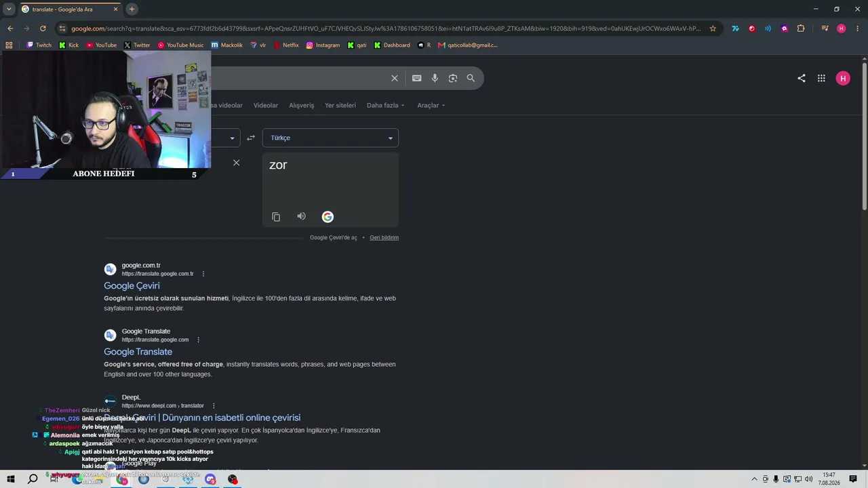This screenshot has width=868, height=488.
Task: Open the qati bookmark
Action: pyautogui.click(x=357, y=45)
